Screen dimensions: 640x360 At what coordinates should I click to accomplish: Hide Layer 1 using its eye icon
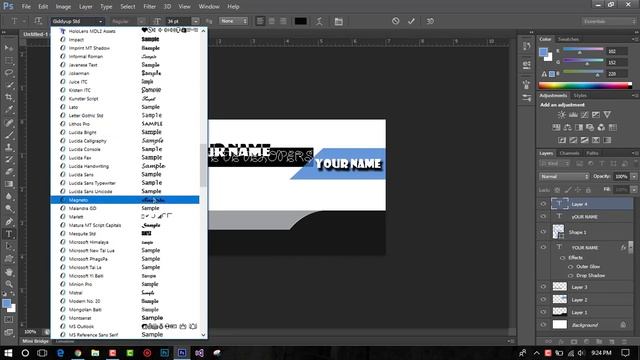coord(543,312)
